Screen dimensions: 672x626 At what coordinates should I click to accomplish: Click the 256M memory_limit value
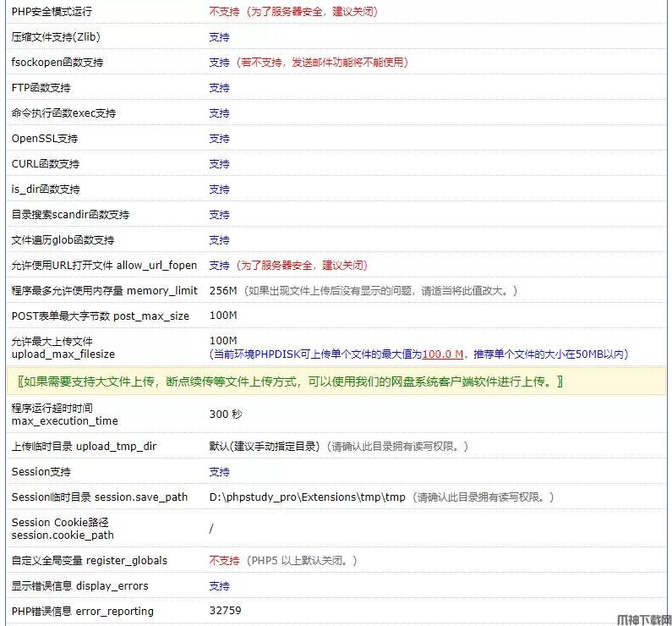[223, 291]
